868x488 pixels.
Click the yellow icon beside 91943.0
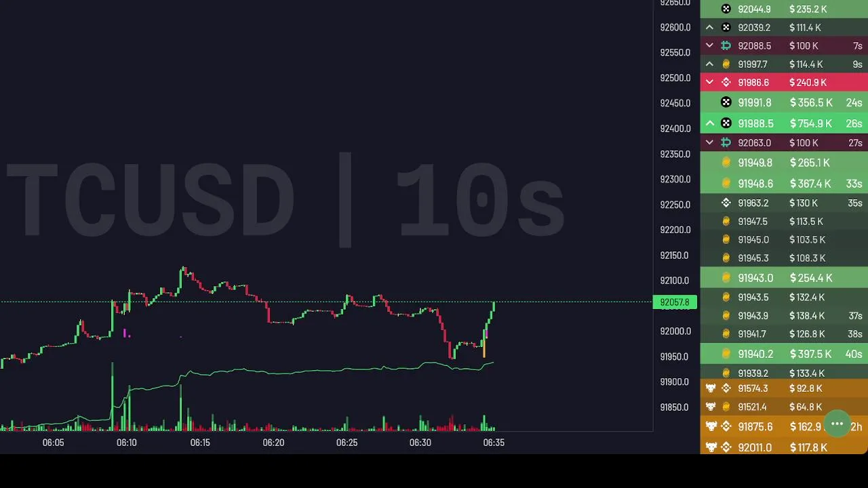point(726,278)
